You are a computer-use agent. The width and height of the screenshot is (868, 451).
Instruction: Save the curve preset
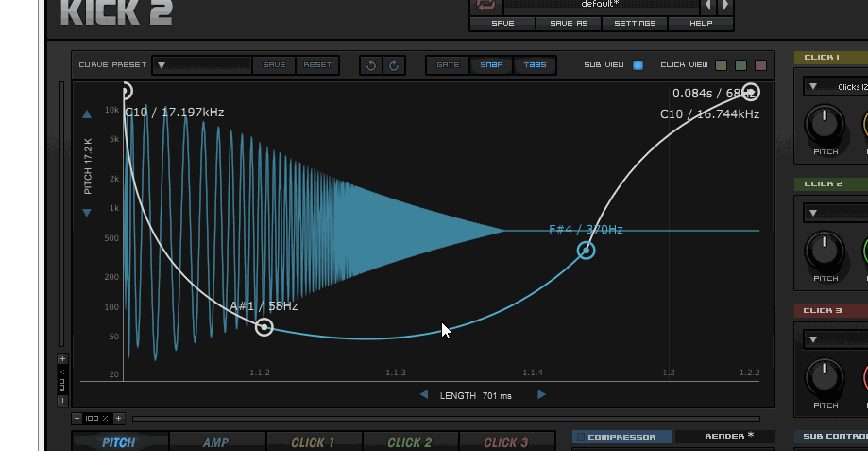pos(274,65)
